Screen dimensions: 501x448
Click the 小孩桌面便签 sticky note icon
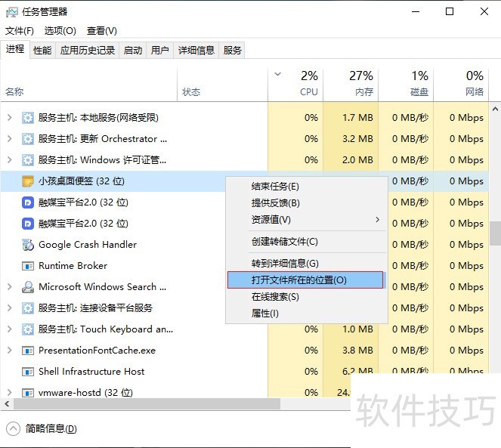pyautogui.click(x=28, y=181)
